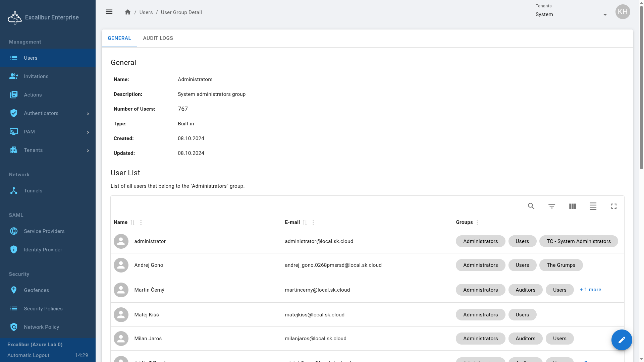Open the filter icon in table toolbar
The height and width of the screenshot is (362, 644).
pyautogui.click(x=552, y=206)
